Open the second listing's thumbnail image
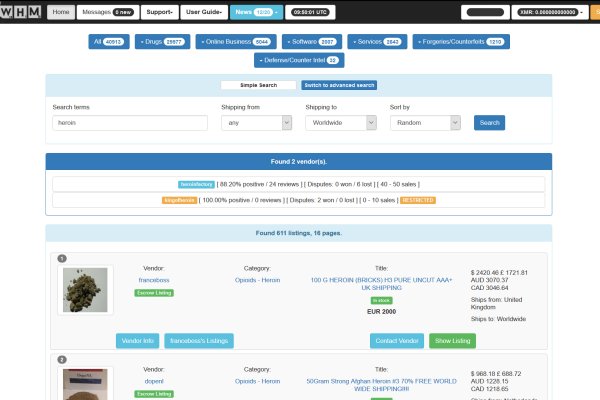 click(85, 384)
